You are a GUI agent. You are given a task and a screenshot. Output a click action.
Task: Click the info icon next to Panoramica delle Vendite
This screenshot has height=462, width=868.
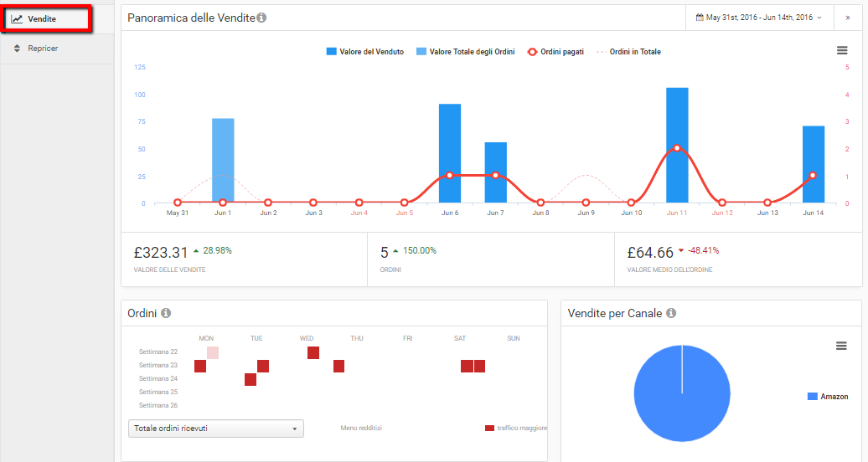261,18
